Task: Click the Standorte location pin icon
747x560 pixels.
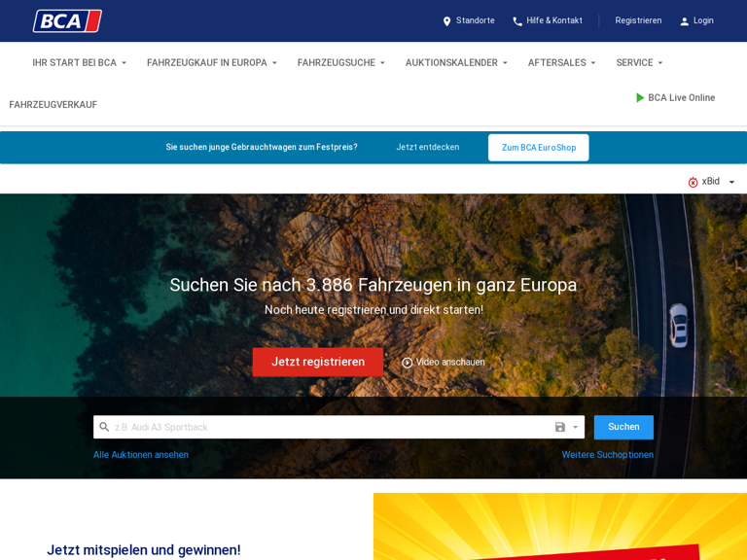Action: [446, 21]
